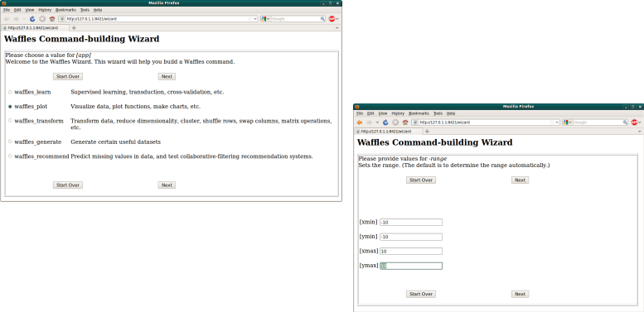Click the search magnifier in -range window
The width and height of the screenshot is (644, 312).
625,122
